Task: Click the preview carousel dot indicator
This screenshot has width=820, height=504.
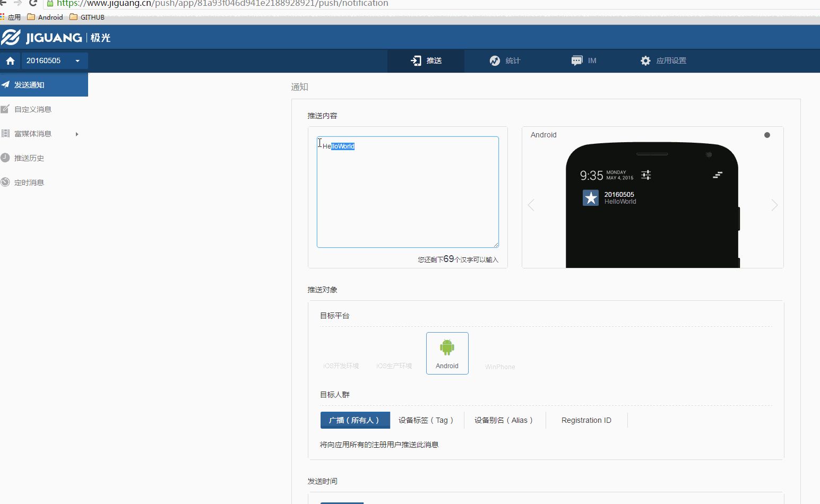Action: (x=767, y=135)
